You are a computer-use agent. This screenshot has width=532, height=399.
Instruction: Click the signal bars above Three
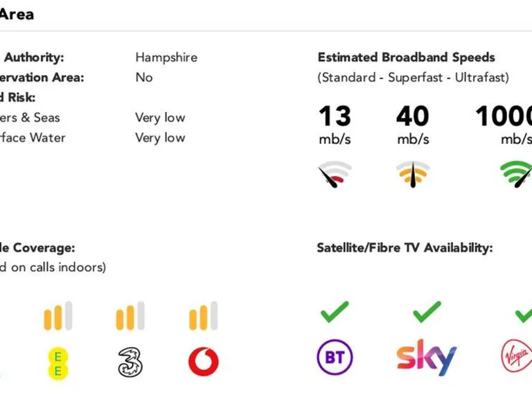pyautogui.click(x=131, y=317)
